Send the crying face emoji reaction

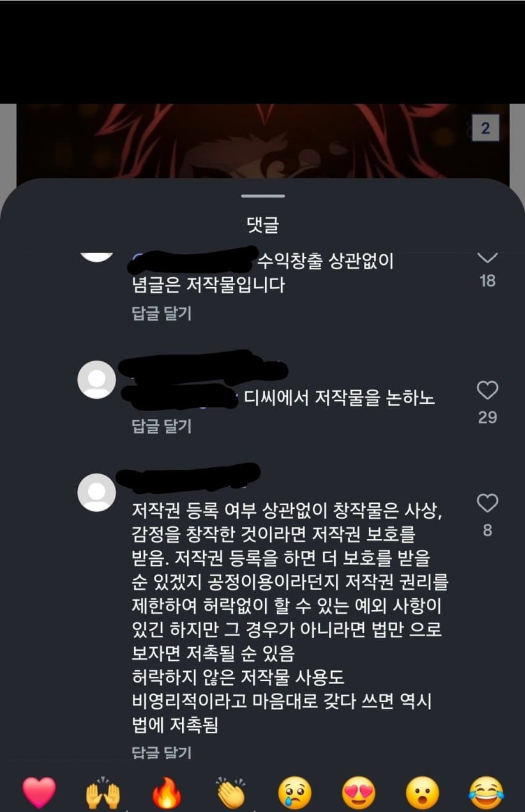click(x=295, y=792)
